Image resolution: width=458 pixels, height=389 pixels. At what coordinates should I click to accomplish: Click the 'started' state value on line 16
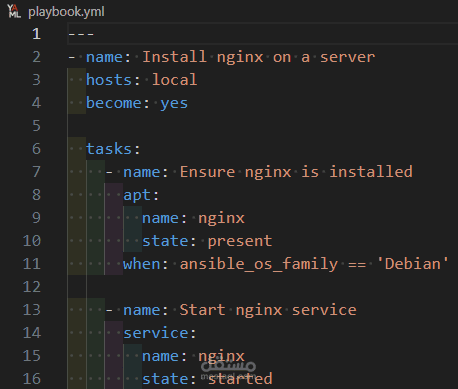click(x=240, y=379)
